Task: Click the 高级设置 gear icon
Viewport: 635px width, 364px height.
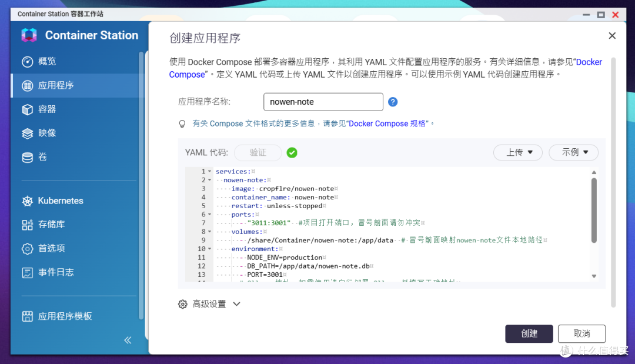Action: (183, 304)
